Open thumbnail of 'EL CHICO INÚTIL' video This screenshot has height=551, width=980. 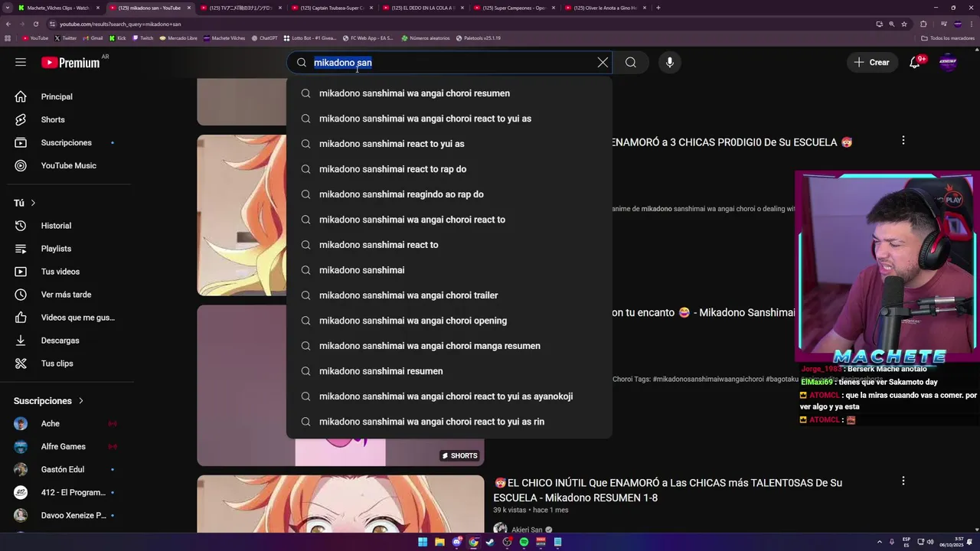341,504
